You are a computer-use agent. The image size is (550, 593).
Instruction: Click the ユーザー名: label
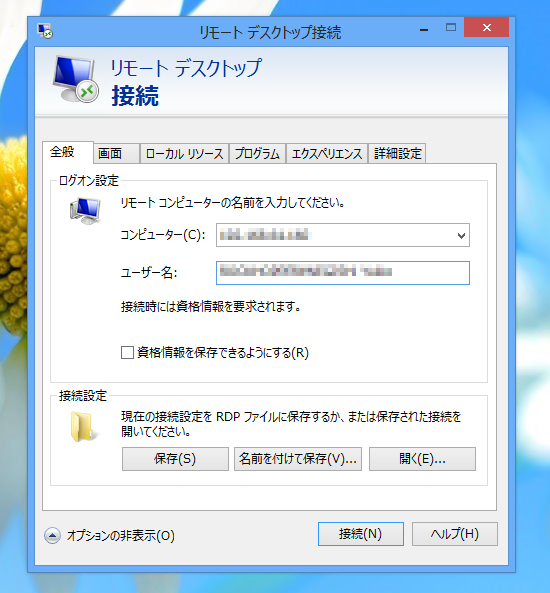tap(149, 273)
